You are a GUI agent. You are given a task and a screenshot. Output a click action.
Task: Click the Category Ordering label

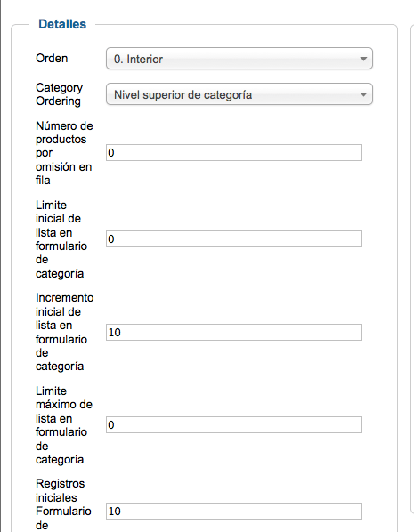pyautogui.click(x=59, y=94)
